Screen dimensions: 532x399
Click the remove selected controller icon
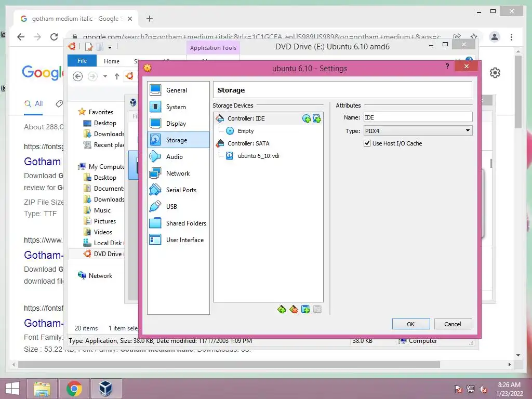294,310
